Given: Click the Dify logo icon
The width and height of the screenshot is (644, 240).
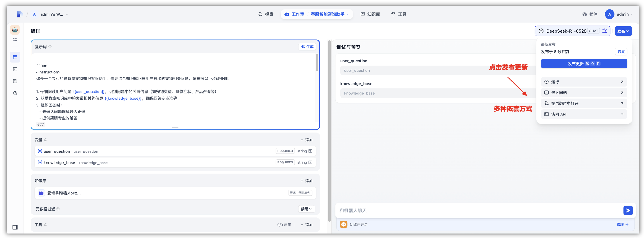Looking at the screenshot, I should [19, 14].
